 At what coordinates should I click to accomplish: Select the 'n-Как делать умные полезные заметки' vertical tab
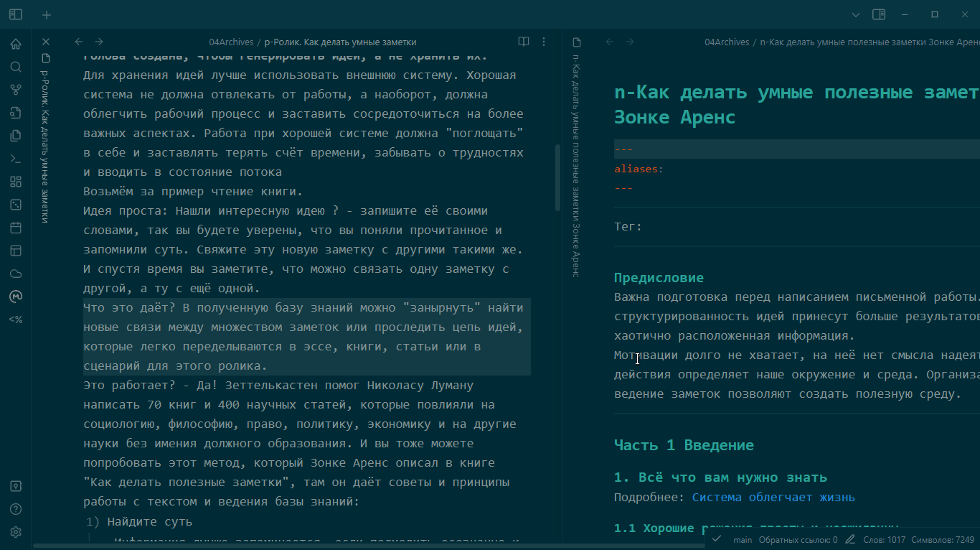point(576,165)
